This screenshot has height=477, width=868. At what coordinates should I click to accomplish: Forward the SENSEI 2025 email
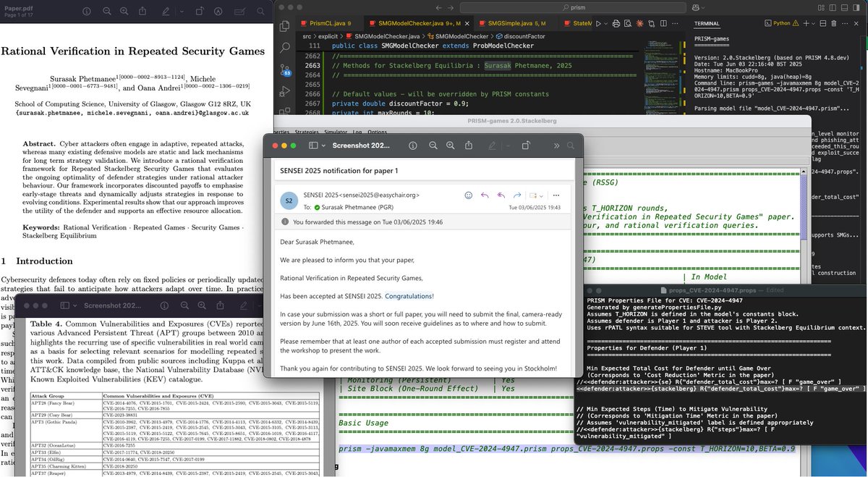(517, 195)
